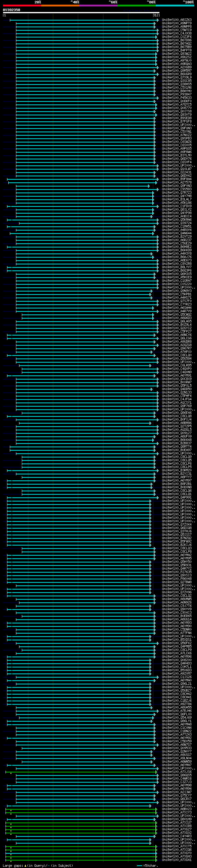Select the UniRef100_A7XGY0 label

coord(177,853)
